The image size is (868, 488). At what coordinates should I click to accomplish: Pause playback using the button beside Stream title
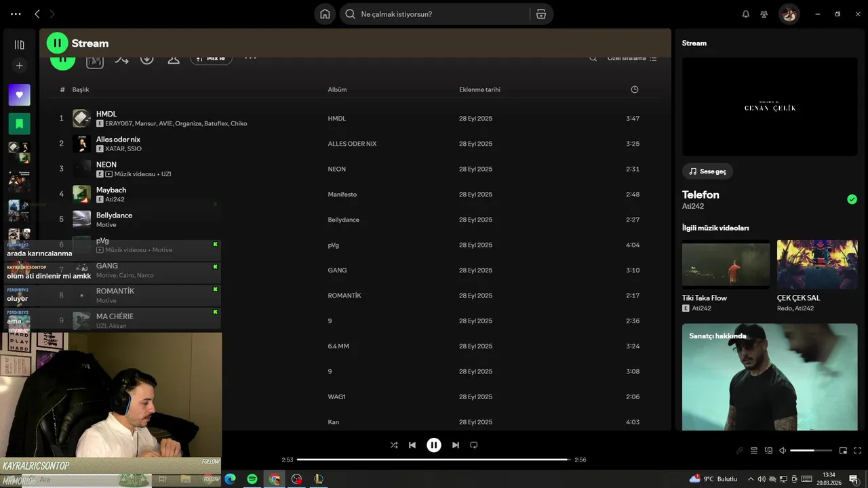[58, 43]
